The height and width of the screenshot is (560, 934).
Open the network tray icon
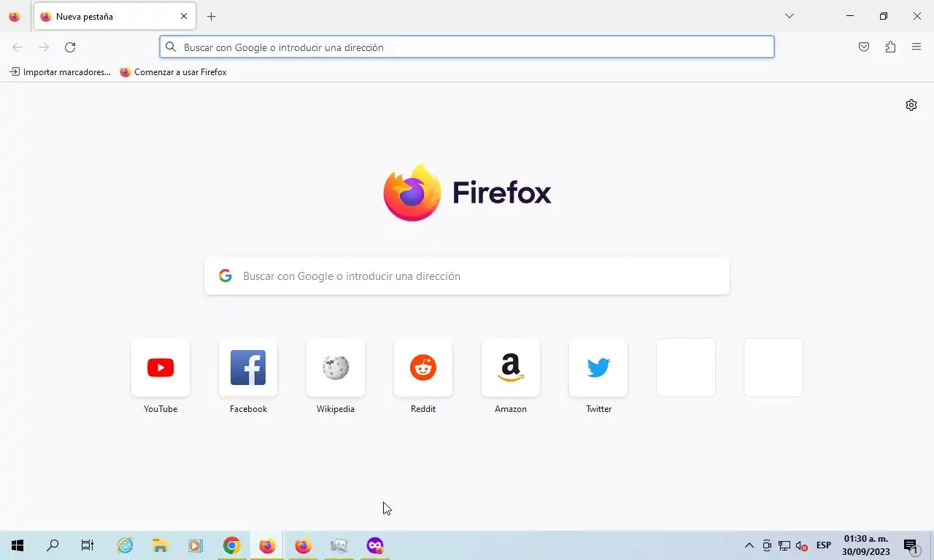(784, 545)
